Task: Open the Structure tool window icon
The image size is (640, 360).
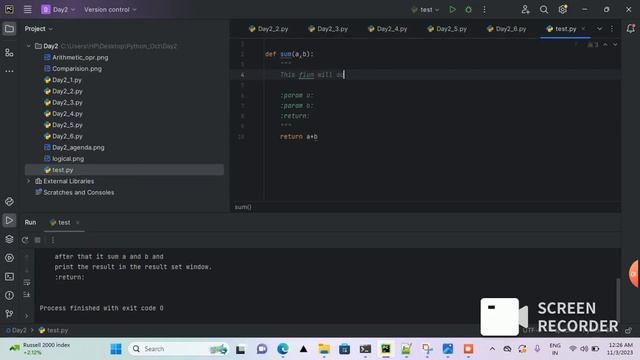Action: click(9, 53)
